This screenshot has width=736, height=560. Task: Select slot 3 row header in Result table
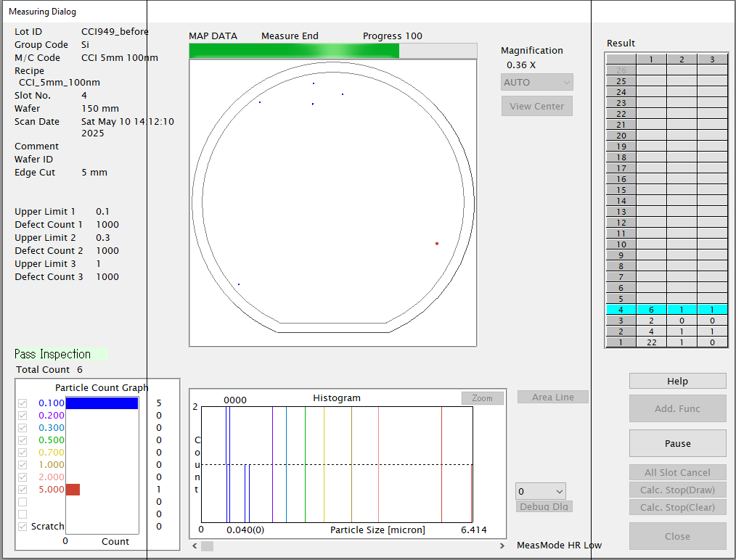pos(621,321)
